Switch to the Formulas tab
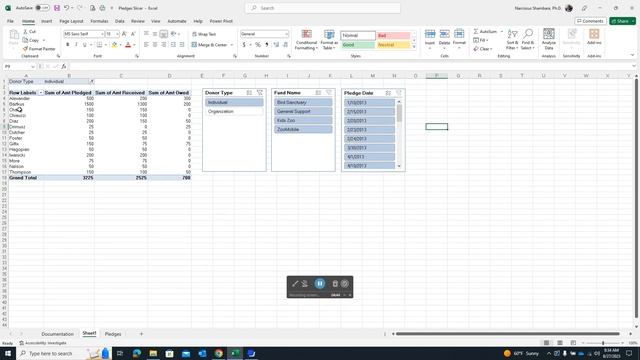This screenshot has width=640, height=360. [99, 21]
